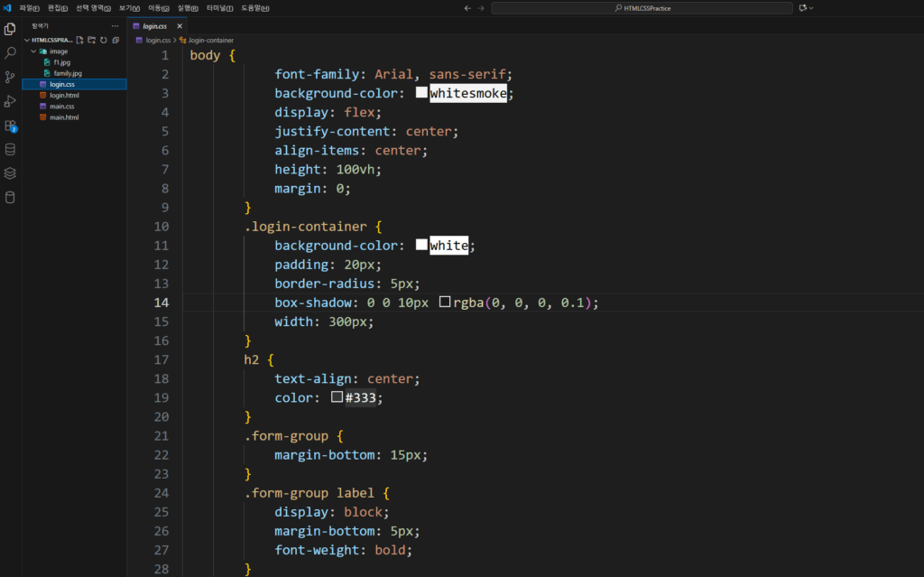Open the Copilot dropdown chevron in title bar
The height and width of the screenshot is (577, 924).
point(811,8)
